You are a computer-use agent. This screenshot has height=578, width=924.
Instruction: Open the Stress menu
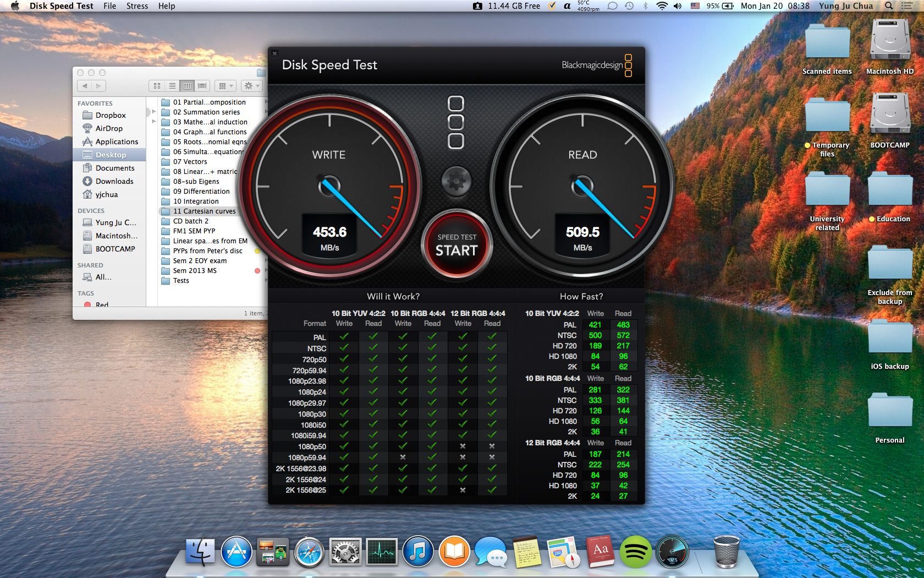pos(137,6)
